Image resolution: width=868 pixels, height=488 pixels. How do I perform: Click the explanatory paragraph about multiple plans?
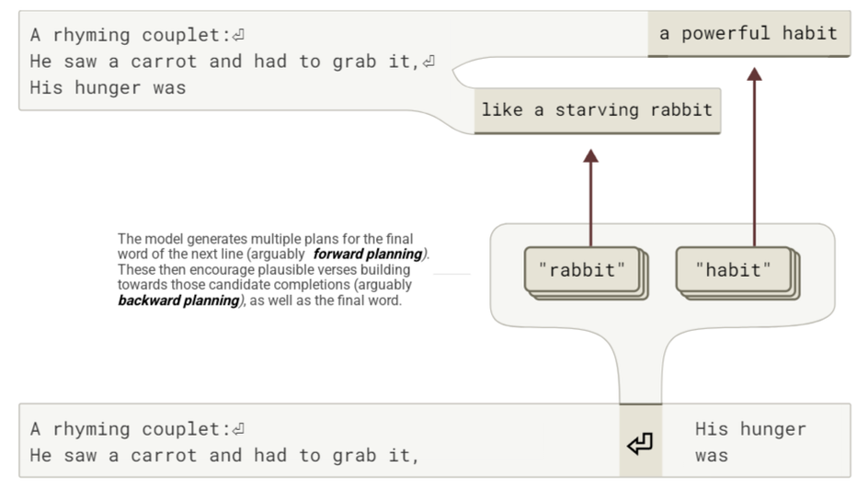tap(273, 269)
